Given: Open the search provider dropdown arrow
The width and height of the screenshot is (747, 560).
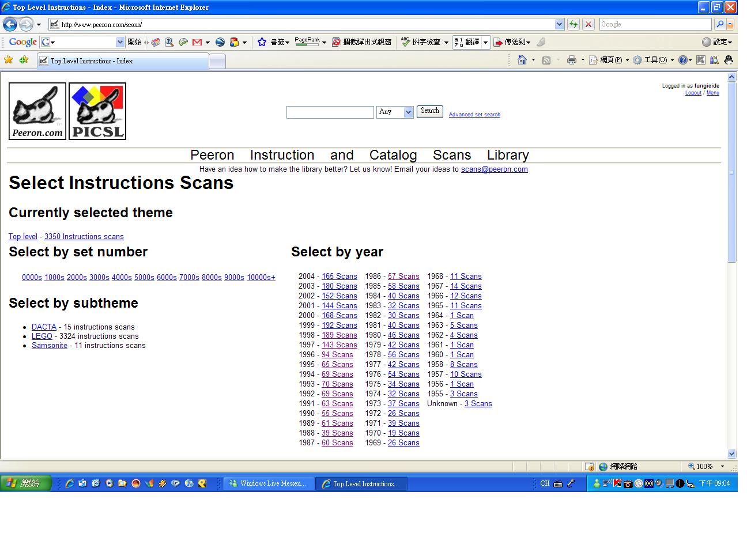Looking at the screenshot, I should tap(731, 24).
